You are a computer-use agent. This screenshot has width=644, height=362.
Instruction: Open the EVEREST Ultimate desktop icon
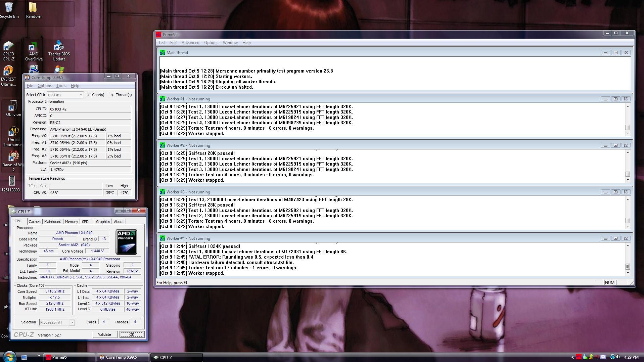pyautogui.click(x=8, y=76)
